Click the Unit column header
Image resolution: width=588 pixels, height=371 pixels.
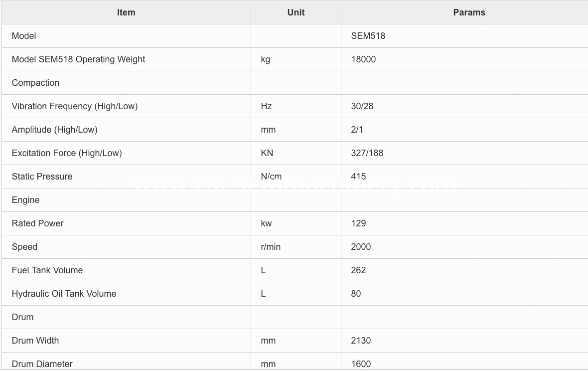pyautogui.click(x=296, y=12)
